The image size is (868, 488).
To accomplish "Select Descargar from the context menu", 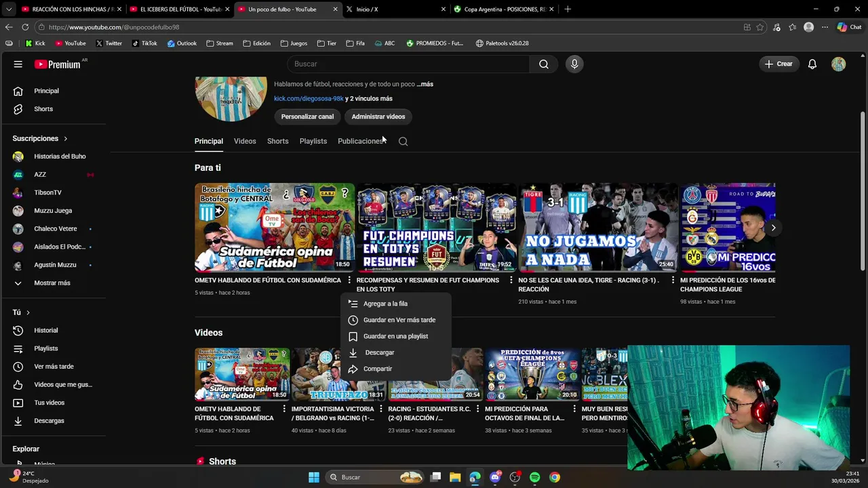I will pyautogui.click(x=395, y=352).
